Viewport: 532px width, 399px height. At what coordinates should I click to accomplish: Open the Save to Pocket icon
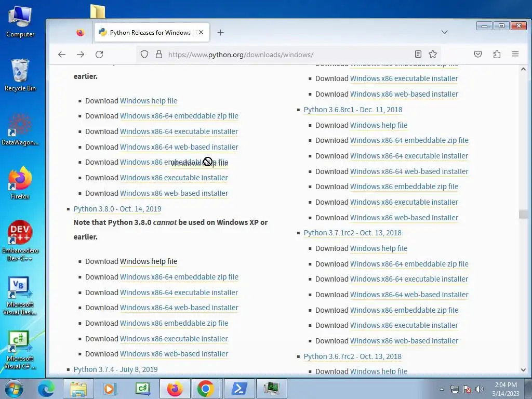(x=478, y=54)
